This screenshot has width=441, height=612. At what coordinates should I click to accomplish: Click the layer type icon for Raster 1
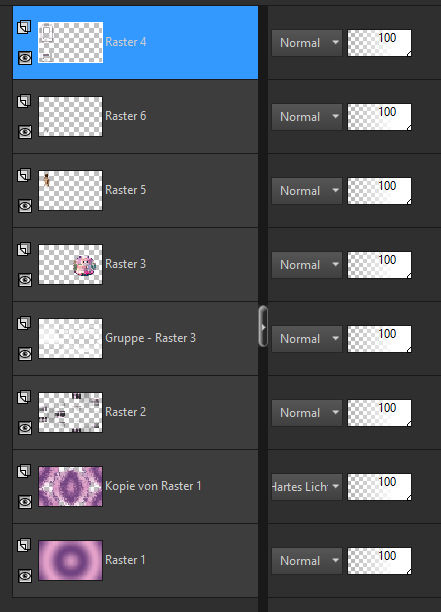[x=24, y=545]
